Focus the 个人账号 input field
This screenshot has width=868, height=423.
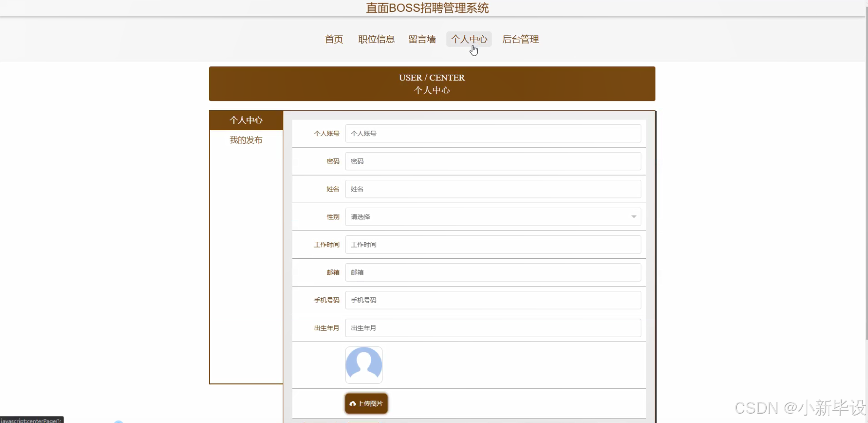pos(493,133)
